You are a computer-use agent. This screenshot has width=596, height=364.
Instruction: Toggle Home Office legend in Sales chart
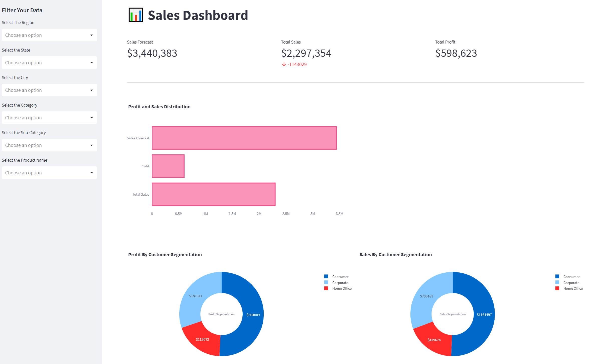tap(573, 288)
